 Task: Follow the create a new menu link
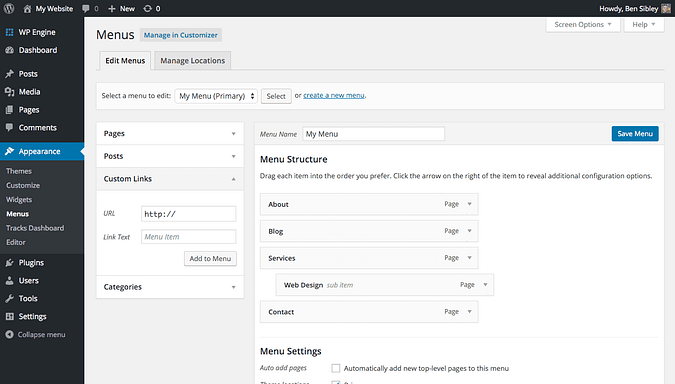point(334,95)
